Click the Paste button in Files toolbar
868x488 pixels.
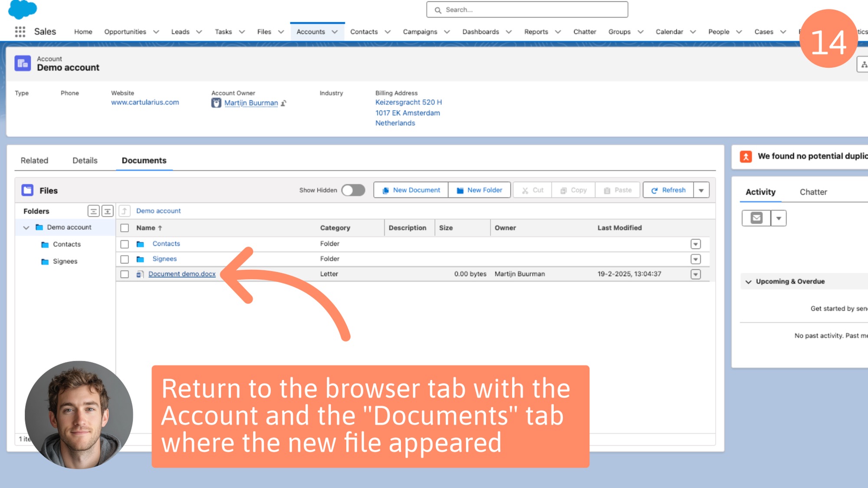tap(617, 190)
